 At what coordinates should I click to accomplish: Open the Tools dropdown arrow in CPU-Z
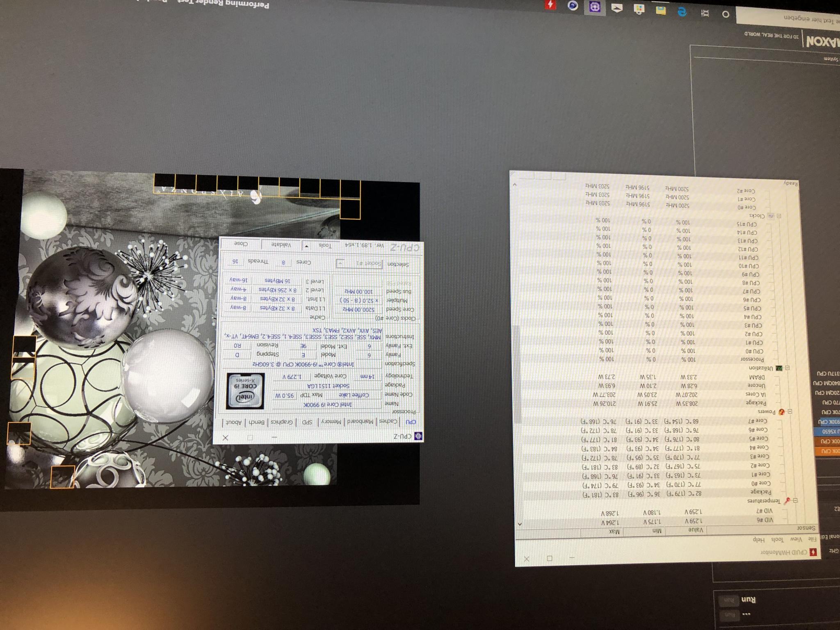click(306, 246)
